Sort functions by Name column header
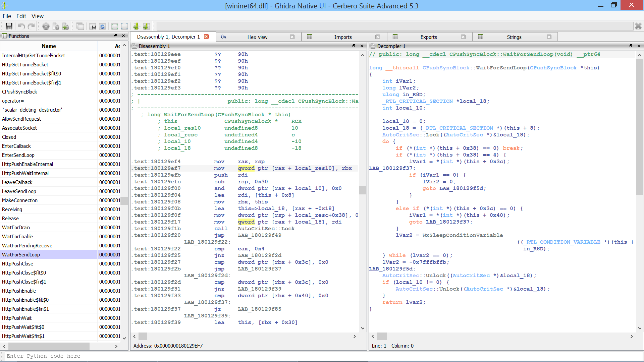The height and width of the screenshot is (362, 644). (49, 46)
